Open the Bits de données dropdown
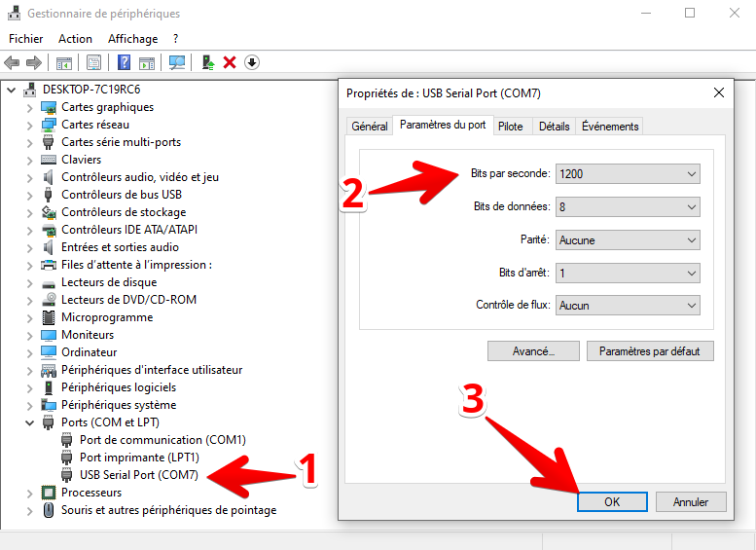Viewport: 756px width, 550px height. (628, 207)
